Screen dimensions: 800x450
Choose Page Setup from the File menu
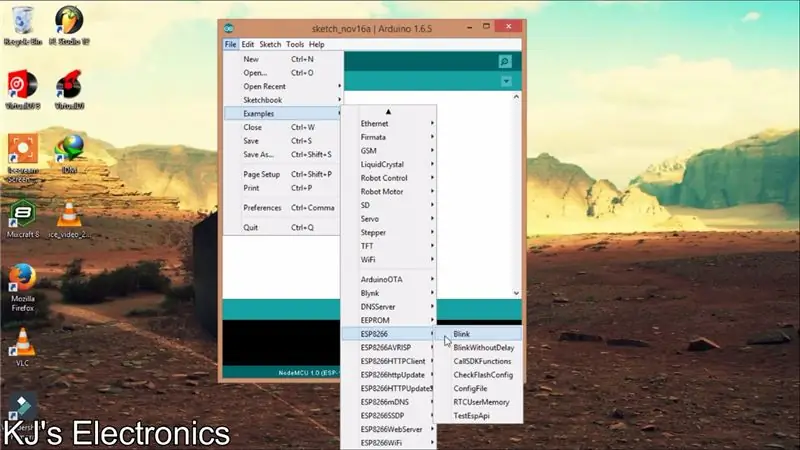coord(283,174)
